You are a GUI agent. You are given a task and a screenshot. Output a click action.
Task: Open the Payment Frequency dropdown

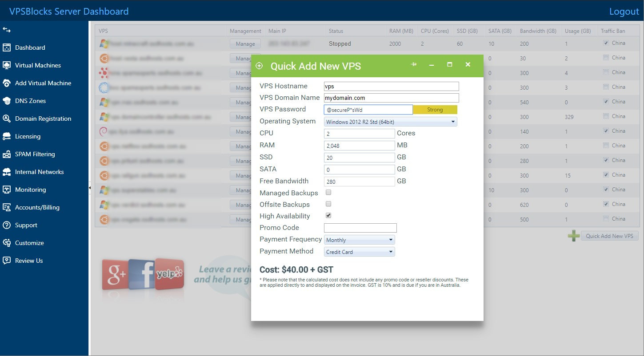[359, 240]
